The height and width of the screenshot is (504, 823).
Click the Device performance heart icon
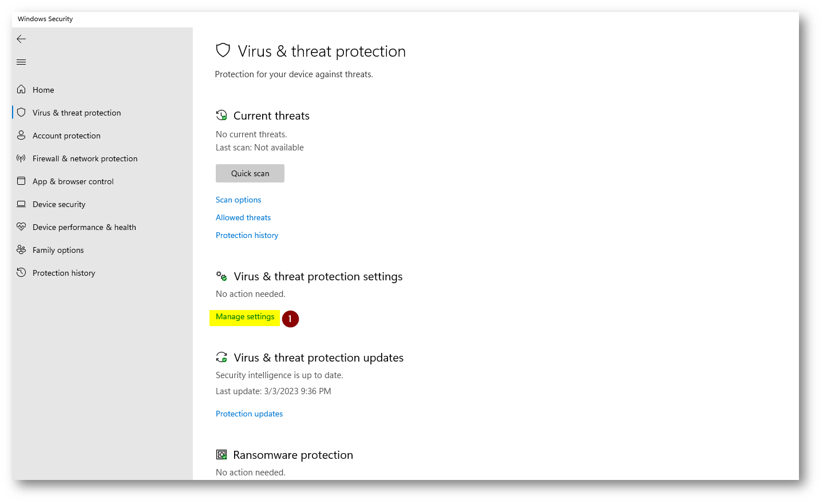click(x=21, y=227)
